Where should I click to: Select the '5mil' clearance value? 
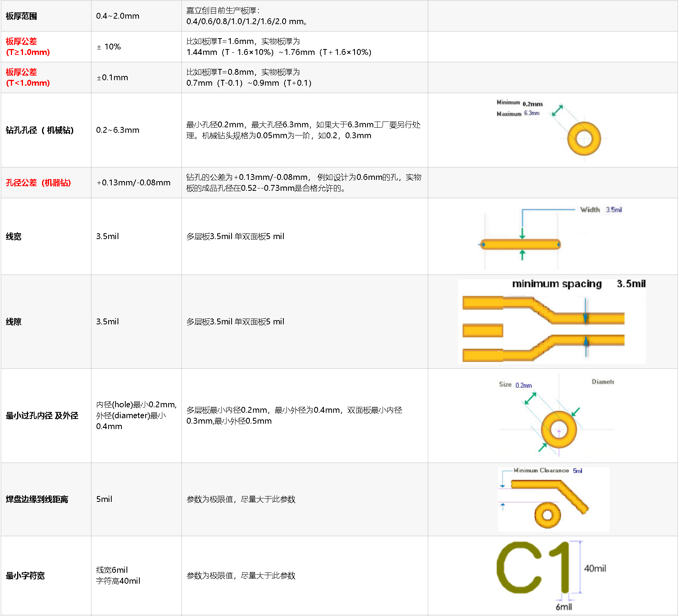(104, 499)
